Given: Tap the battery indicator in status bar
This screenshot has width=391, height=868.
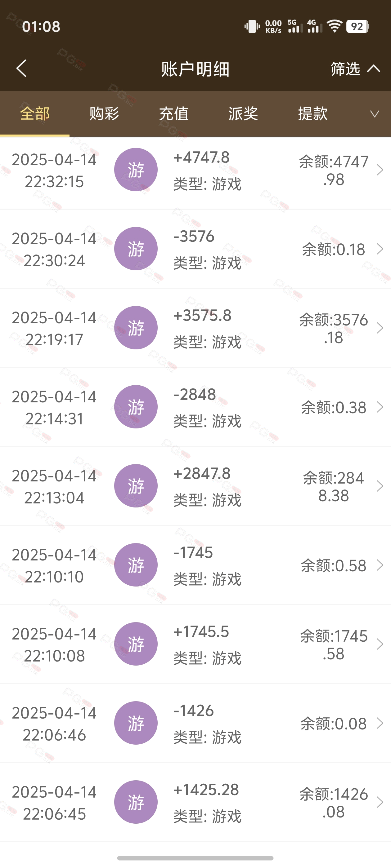Looking at the screenshot, I should coord(357,26).
